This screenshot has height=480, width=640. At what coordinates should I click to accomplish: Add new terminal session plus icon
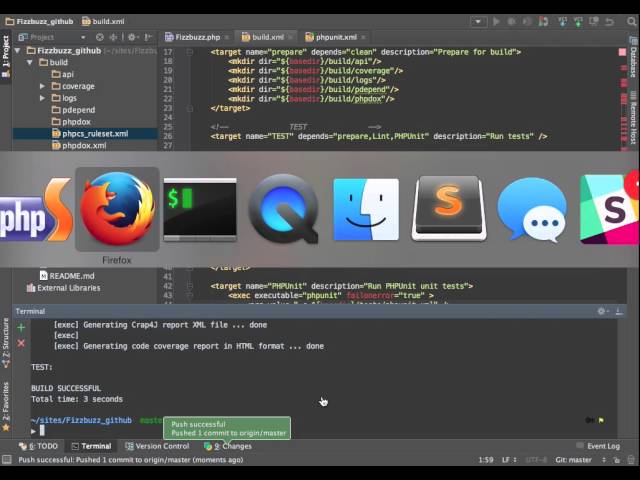click(x=21, y=327)
